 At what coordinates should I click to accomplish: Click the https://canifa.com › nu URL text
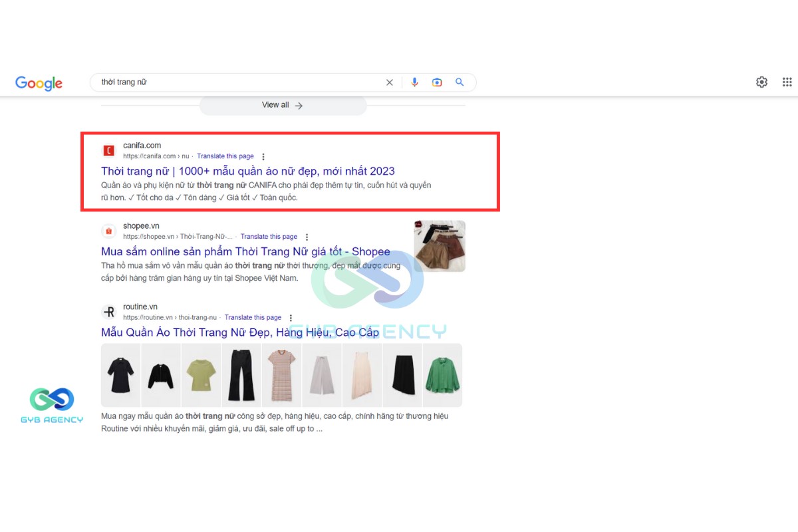(156, 156)
